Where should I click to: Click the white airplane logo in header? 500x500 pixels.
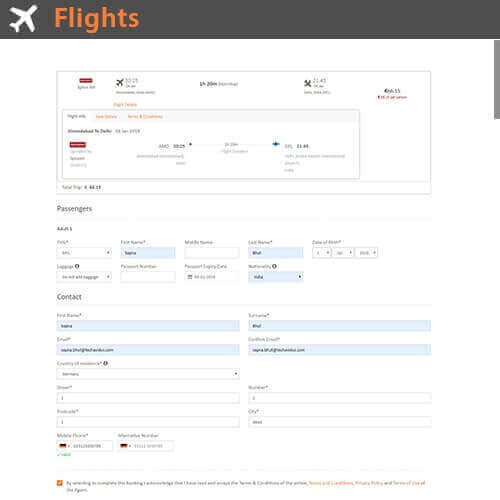pos(23,19)
